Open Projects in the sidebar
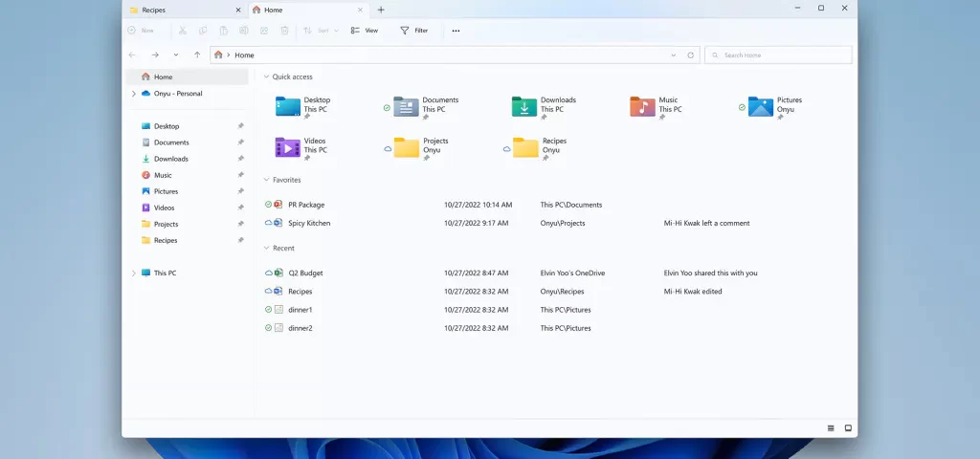The height and width of the screenshot is (459, 980). (166, 224)
